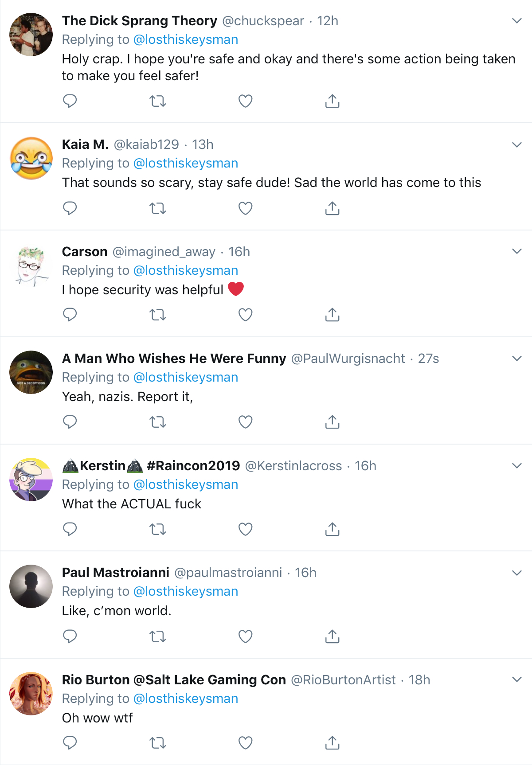
Task: Like Carson's 'I hope security was helpful' tweet
Action: point(245,315)
